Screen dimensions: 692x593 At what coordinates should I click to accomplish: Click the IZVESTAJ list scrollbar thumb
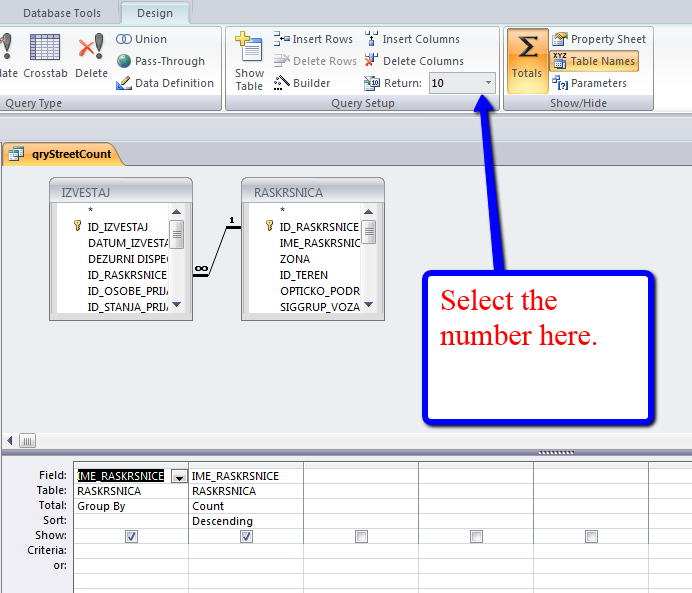pos(177,234)
